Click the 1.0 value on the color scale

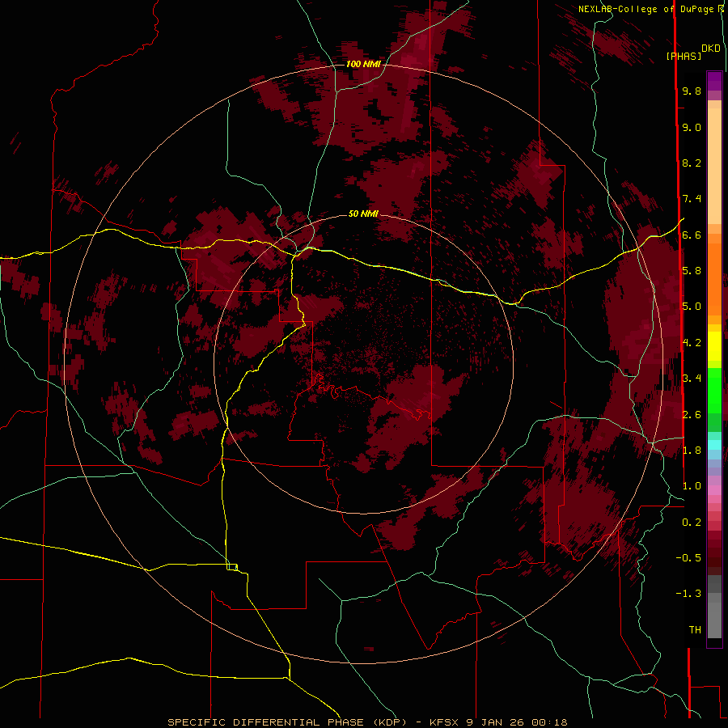click(x=692, y=485)
